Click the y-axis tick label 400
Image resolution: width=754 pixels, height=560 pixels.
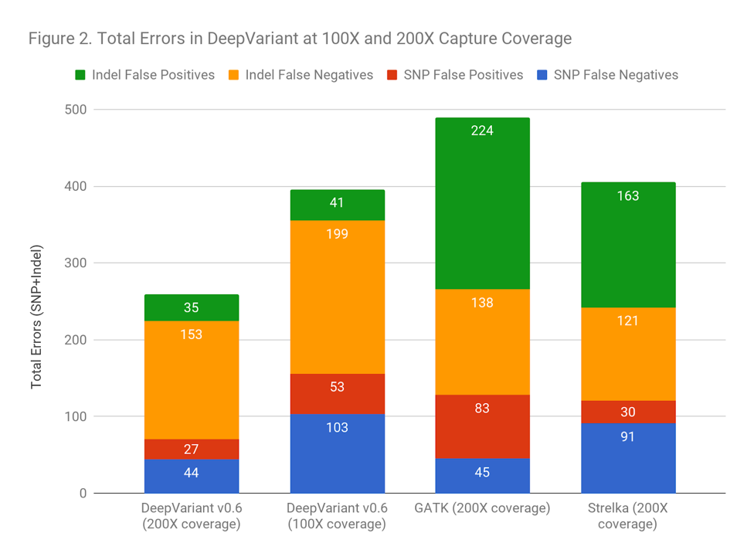point(76,186)
